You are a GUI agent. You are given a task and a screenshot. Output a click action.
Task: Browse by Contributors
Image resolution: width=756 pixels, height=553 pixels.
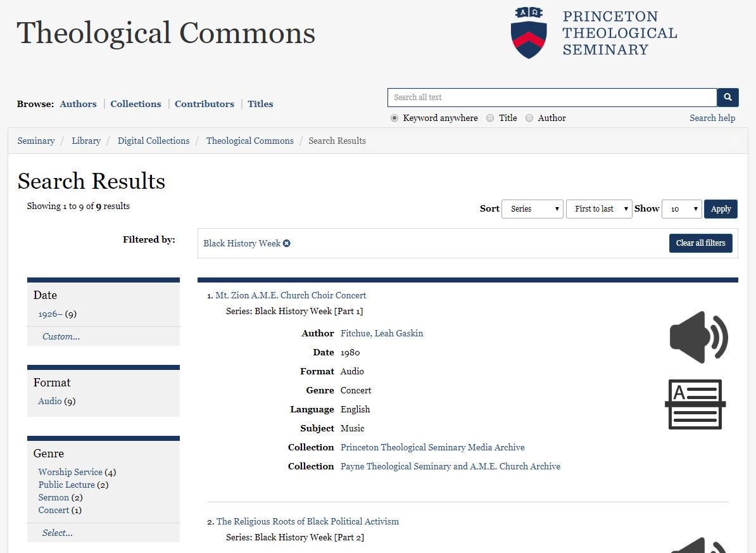pos(205,104)
